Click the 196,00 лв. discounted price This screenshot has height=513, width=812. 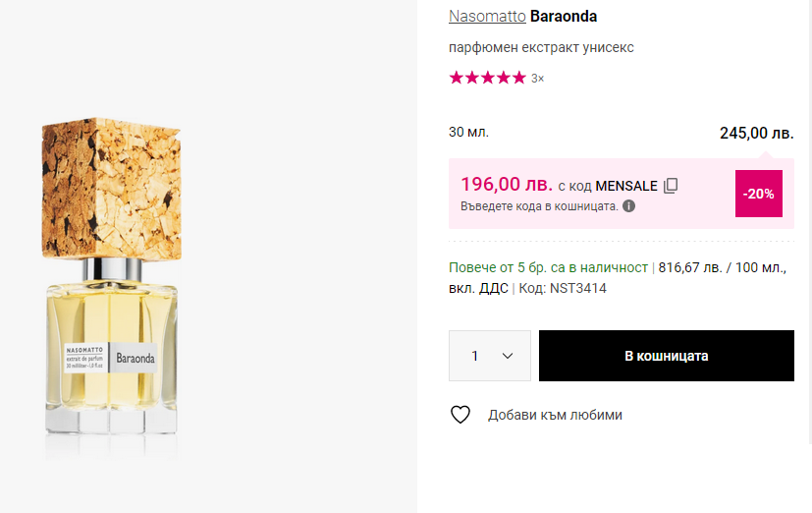tap(506, 185)
